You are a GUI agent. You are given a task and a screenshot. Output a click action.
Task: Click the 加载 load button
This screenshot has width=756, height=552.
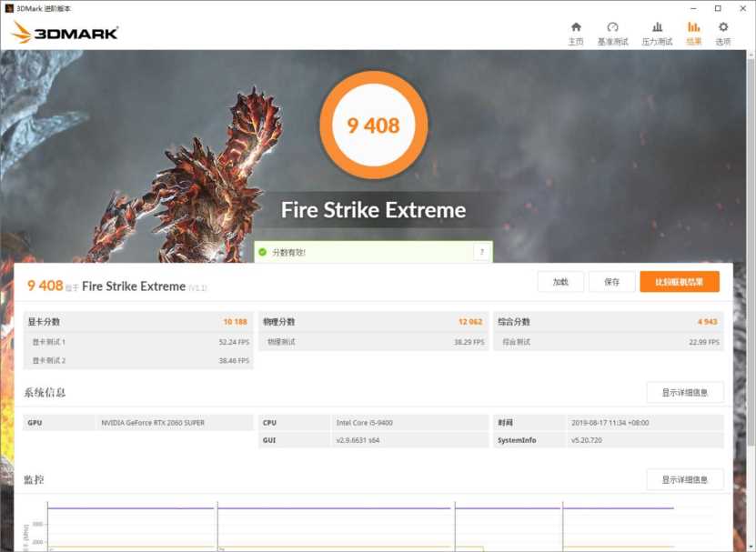click(560, 282)
